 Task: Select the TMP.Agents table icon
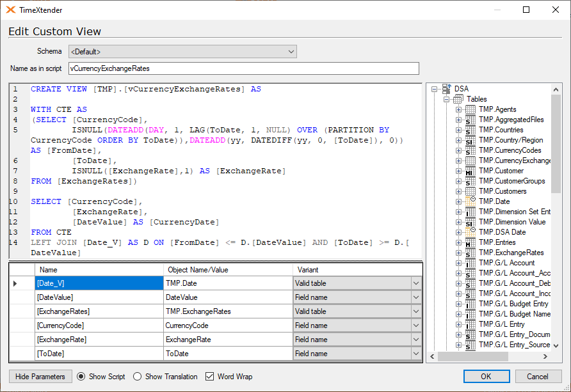(470, 109)
